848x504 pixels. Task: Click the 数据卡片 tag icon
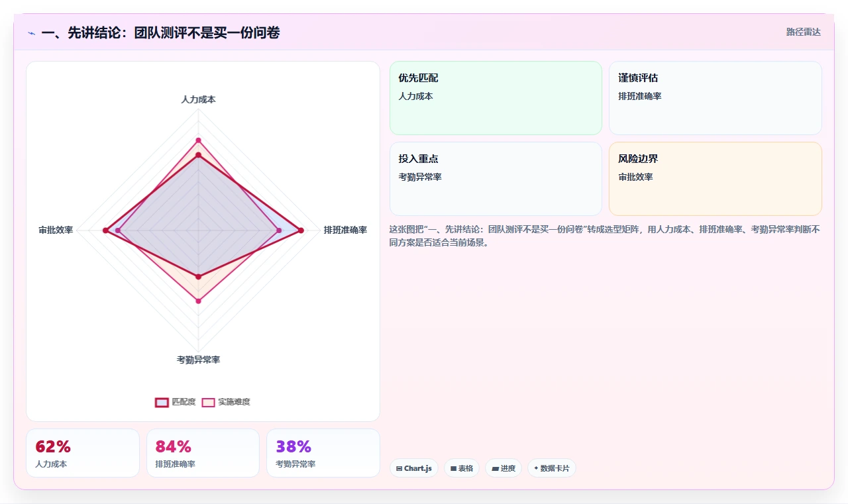click(x=537, y=468)
